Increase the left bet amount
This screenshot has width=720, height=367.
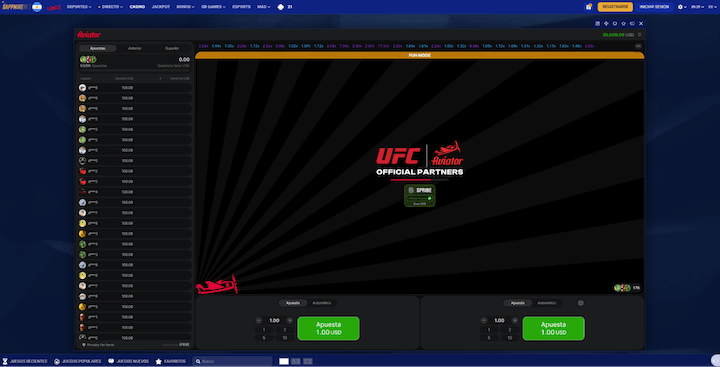click(x=290, y=320)
